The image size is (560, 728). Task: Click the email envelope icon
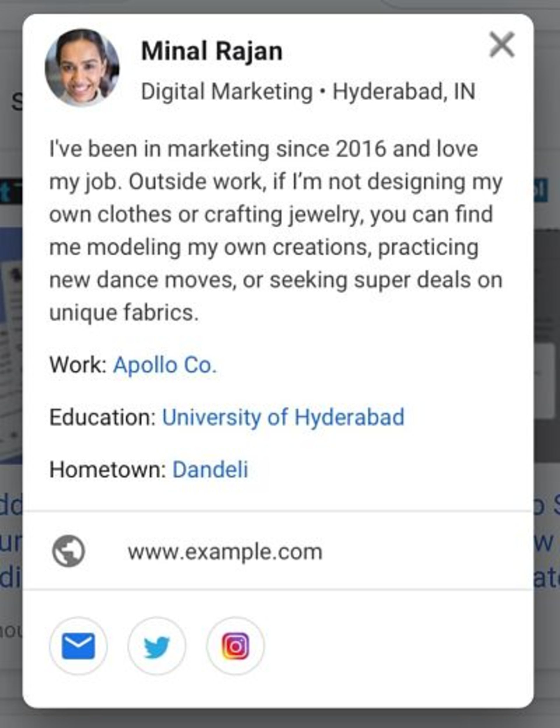[x=78, y=646]
